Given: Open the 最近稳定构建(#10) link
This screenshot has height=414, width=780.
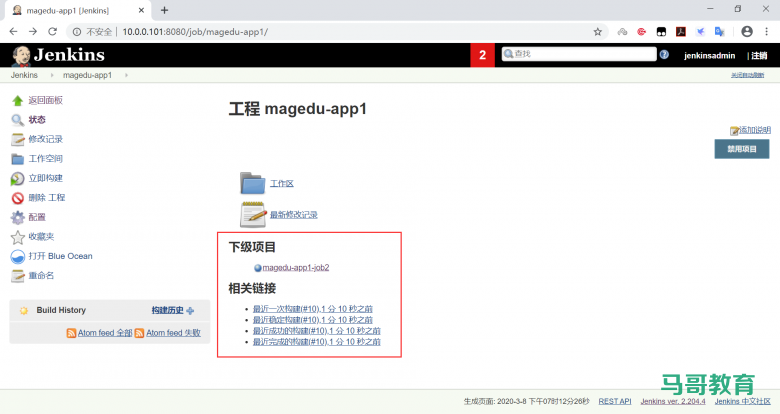Looking at the screenshot, I should tap(313, 320).
